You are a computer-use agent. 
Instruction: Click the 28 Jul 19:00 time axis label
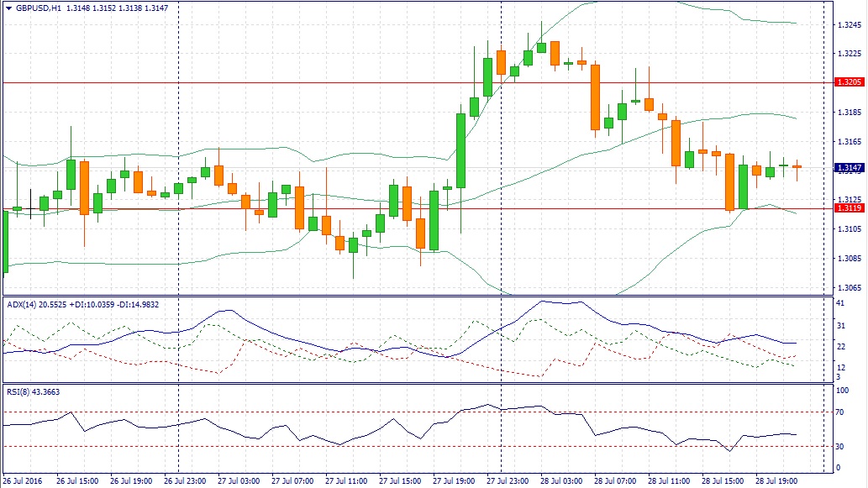click(x=776, y=480)
